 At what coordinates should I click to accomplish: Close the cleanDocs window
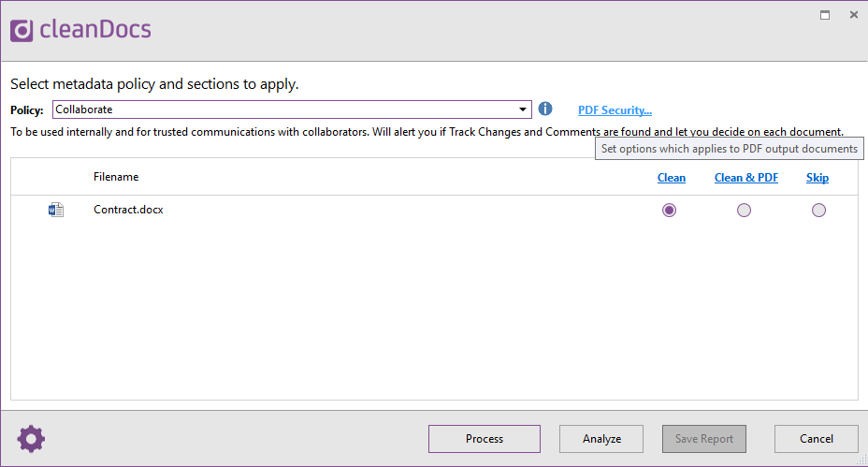(854, 15)
